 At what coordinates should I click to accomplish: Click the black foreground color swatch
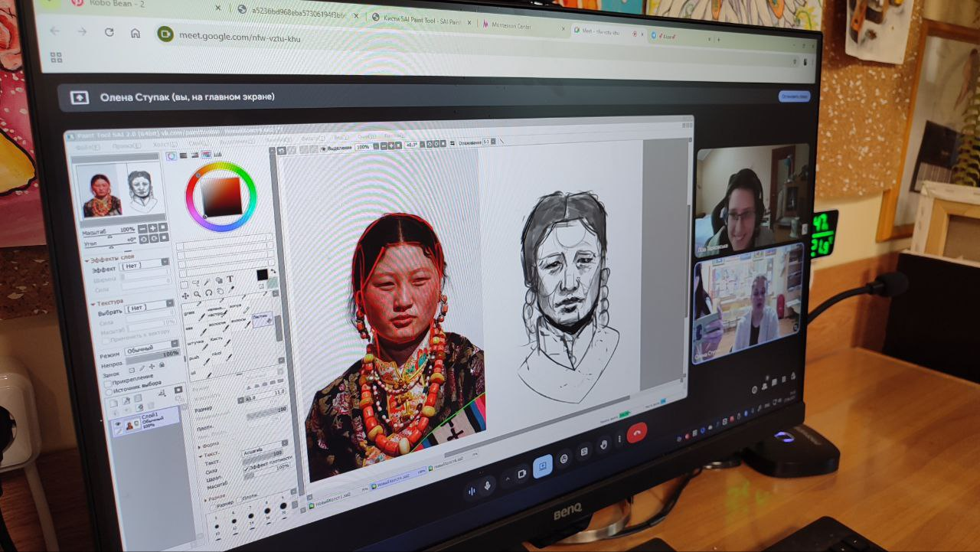click(263, 273)
